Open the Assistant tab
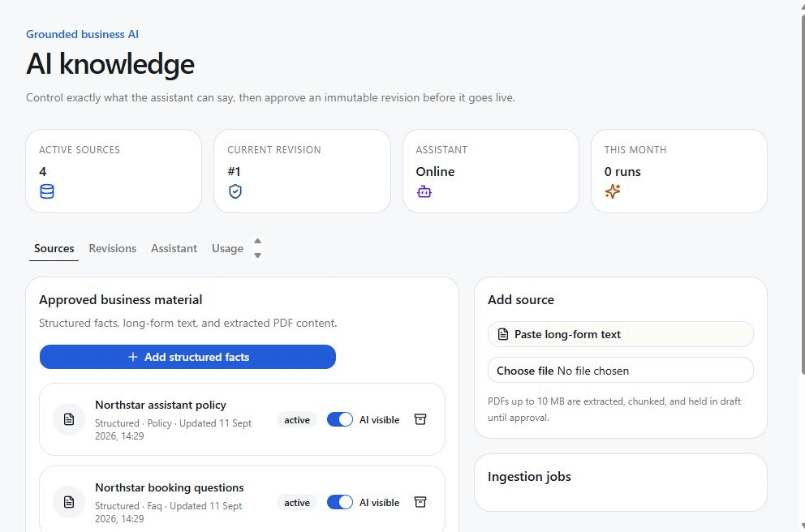805x532 pixels. point(174,248)
